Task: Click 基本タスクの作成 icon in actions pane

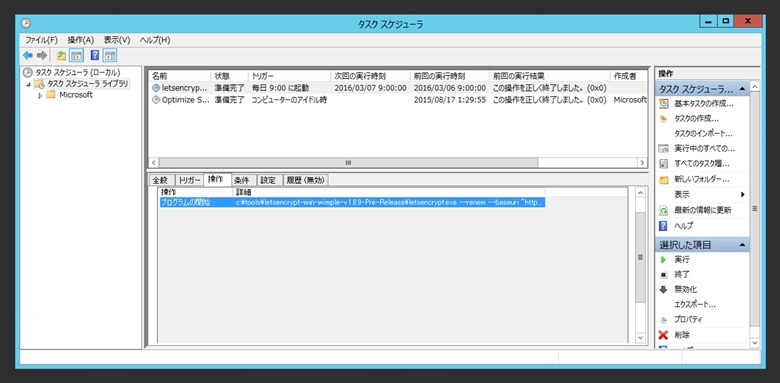Action: click(663, 104)
